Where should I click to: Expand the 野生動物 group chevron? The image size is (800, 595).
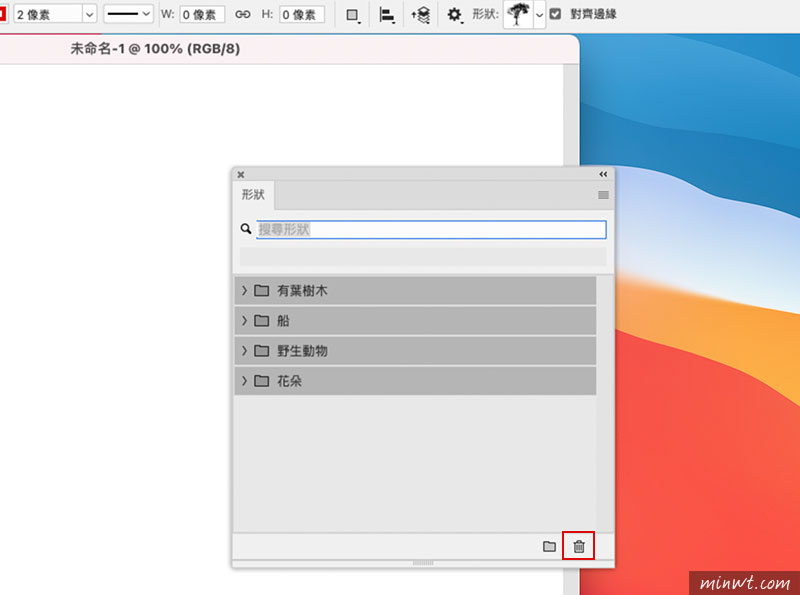pos(244,351)
